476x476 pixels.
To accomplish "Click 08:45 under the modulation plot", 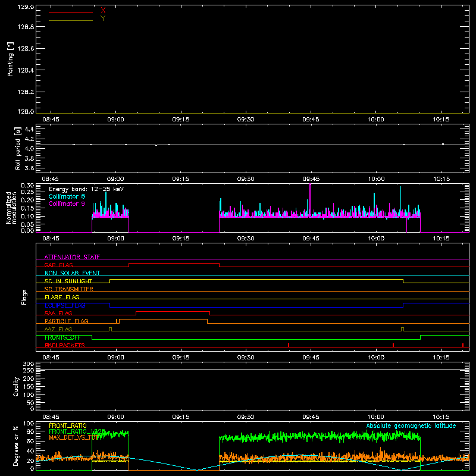I will click(51, 239).
